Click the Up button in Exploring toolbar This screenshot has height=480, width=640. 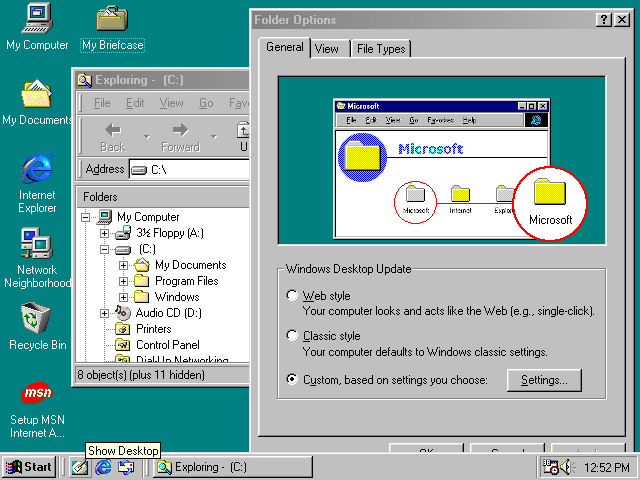point(243,137)
